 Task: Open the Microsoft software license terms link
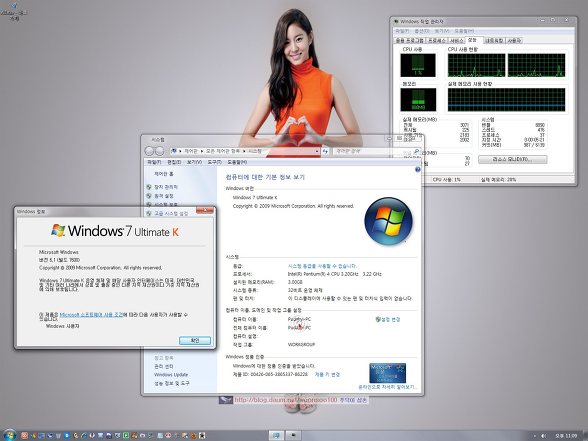click(91, 315)
